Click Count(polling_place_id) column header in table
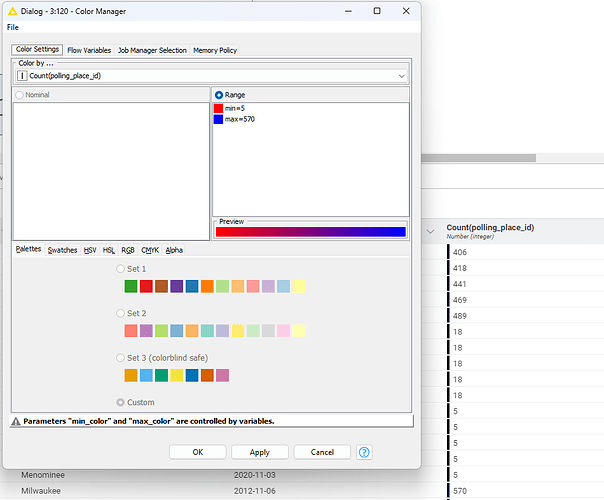The image size is (604, 500). pyautogui.click(x=490, y=231)
